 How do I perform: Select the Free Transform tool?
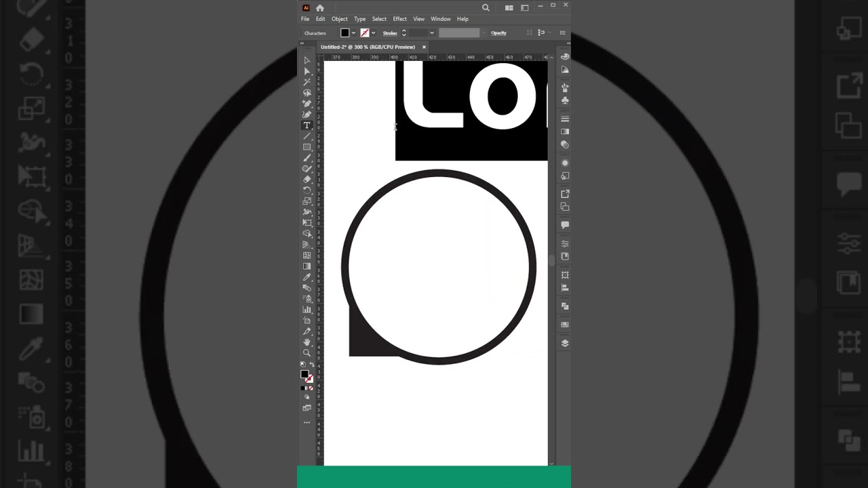pyautogui.click(x=307, y=223)
